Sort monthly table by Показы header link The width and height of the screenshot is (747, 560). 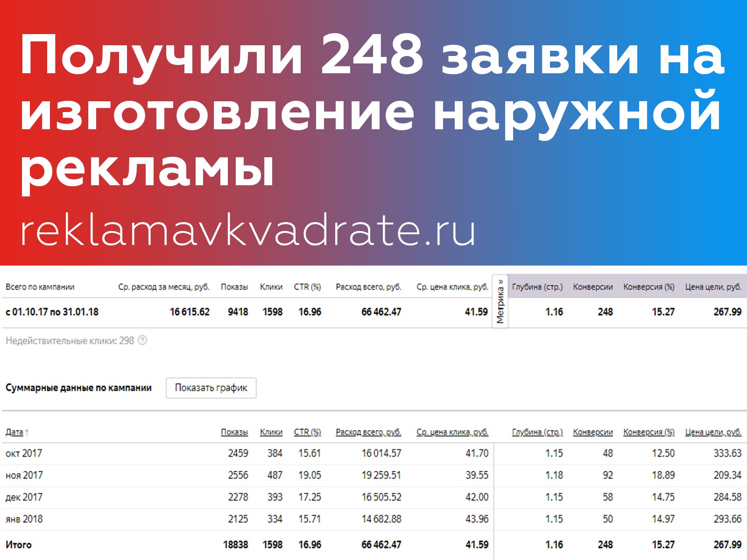pos(234,432)
